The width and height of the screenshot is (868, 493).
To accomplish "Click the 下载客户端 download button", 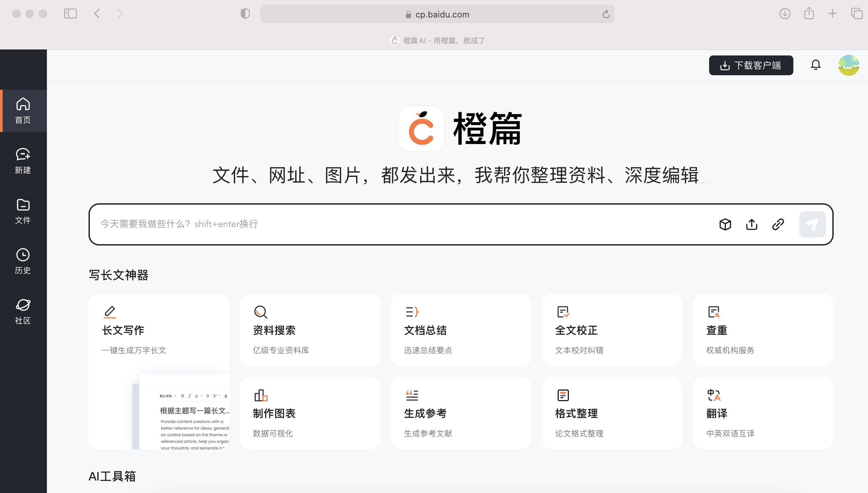I will 751,65.
